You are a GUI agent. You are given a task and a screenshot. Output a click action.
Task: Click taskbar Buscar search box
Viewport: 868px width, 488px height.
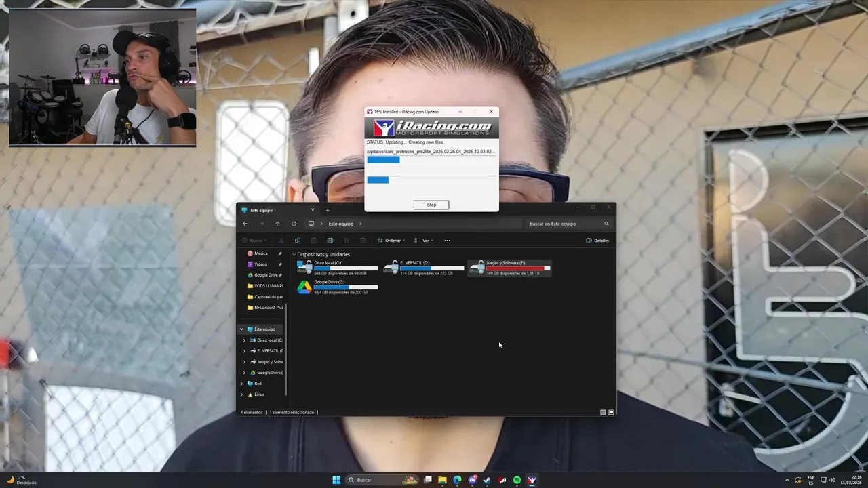383,480
